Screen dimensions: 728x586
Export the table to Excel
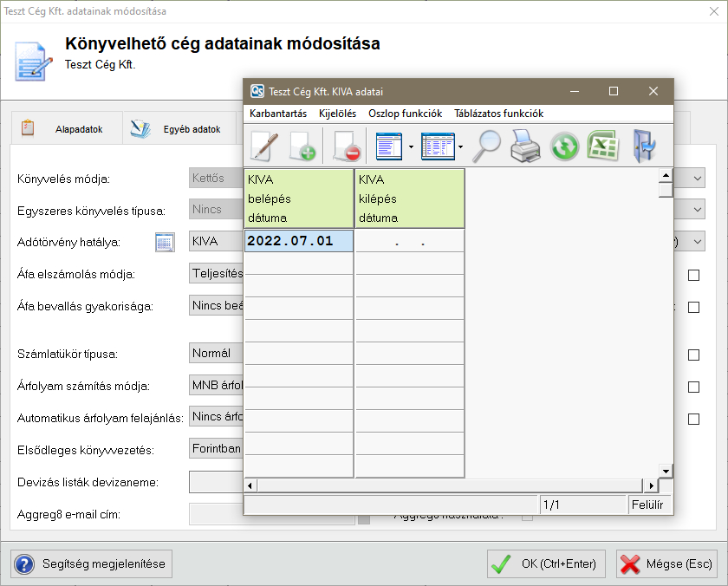pos(602,146)
